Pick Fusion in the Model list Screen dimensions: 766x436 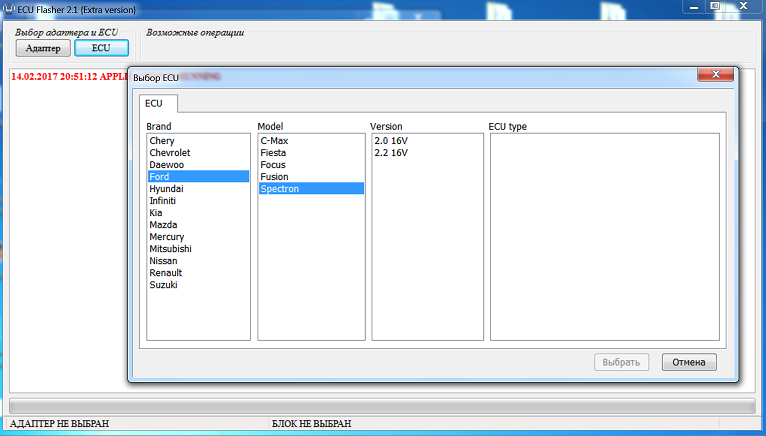coord(311,176)
